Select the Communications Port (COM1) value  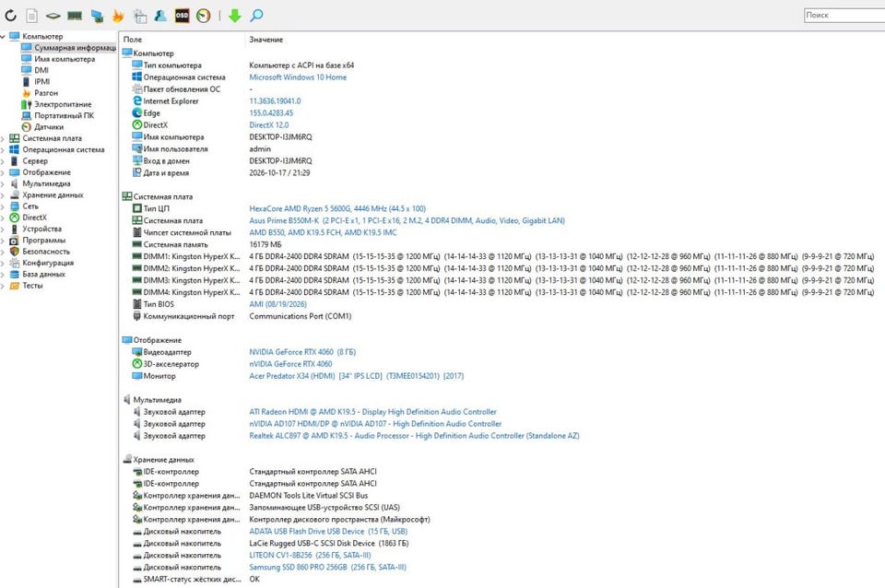pos(301,316)
